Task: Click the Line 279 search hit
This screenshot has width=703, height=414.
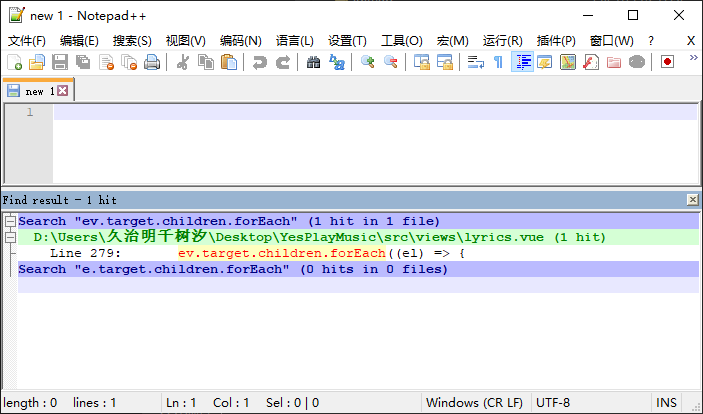Action: pyautogui.click(x=358, y=253)
